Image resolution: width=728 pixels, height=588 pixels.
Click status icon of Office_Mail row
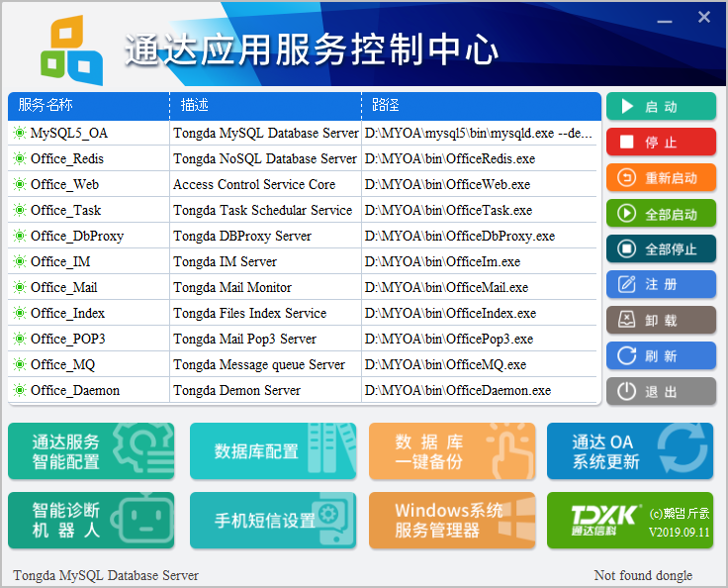(x=20, y=287)
